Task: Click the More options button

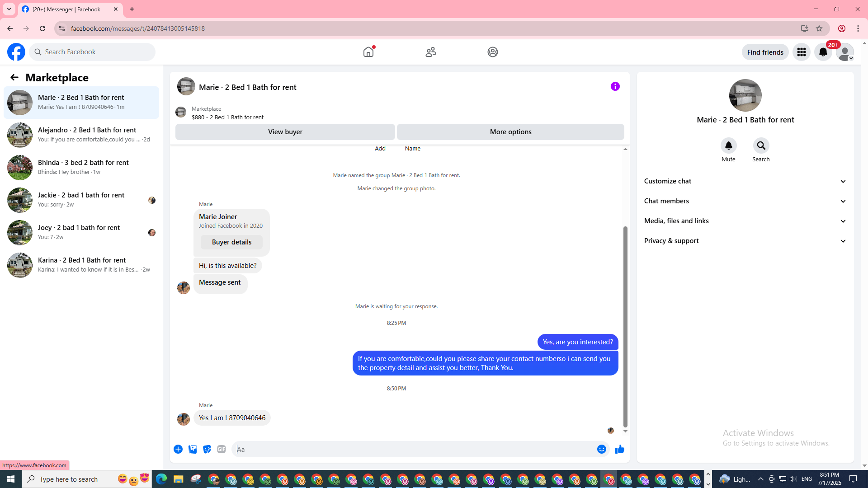Action: click(x=510, y=132)
